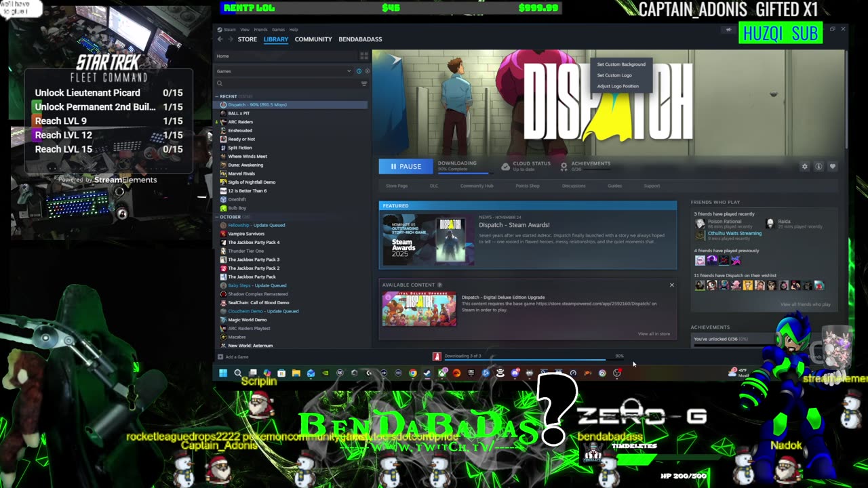This screenshot has width=868, height=488.
Task: Open library Home button
Action: pos(285,56)
